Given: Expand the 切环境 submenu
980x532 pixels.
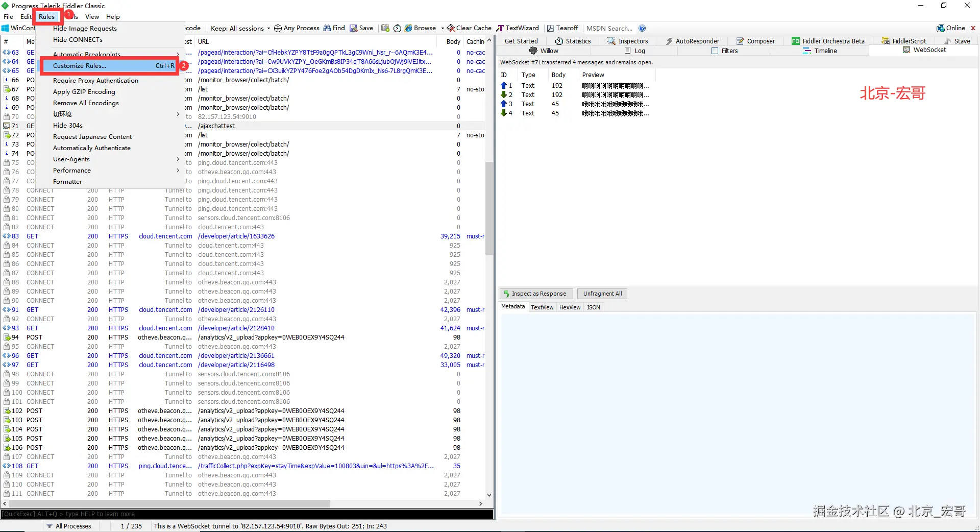Looking at the screenshot, I should 178,114.
